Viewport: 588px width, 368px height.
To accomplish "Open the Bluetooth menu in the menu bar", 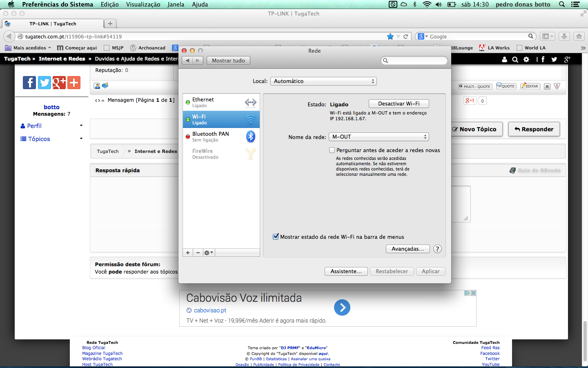I will [x=415, y=4].
